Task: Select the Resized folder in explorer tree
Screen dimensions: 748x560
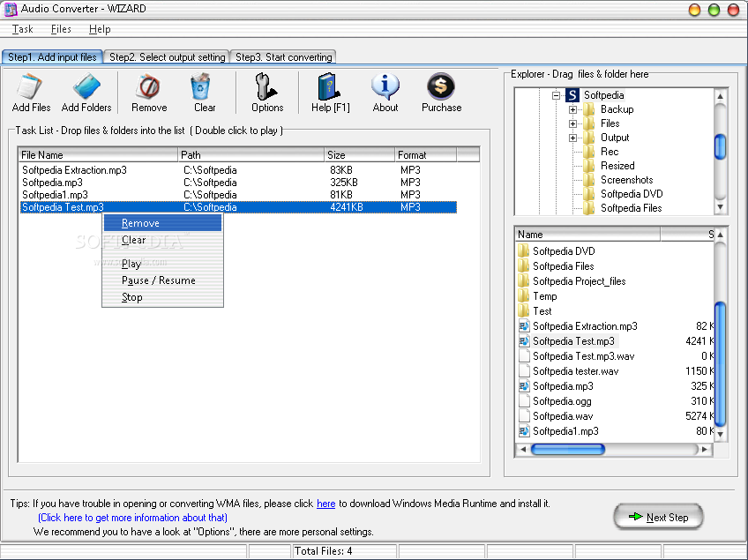Action: 610,166
